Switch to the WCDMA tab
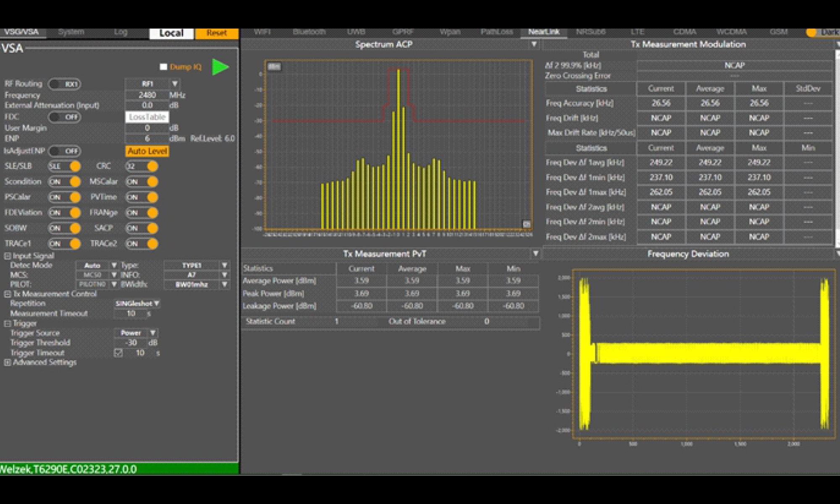Viewport: 840px width, 504px height. 732,32
